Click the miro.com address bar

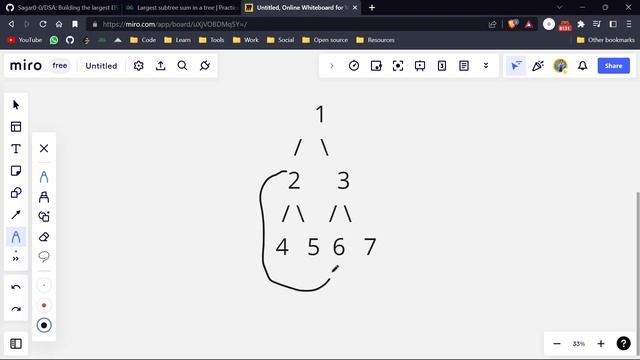point(286,24)
